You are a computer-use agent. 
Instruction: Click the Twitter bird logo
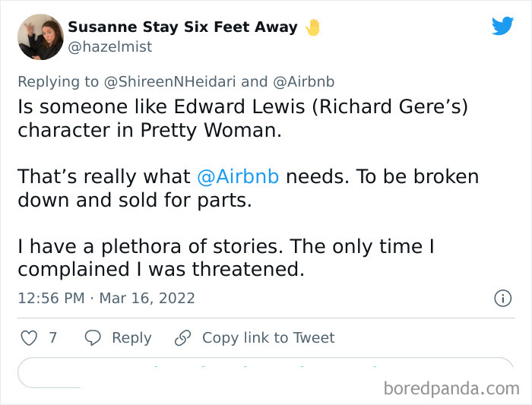pos(502,27)
